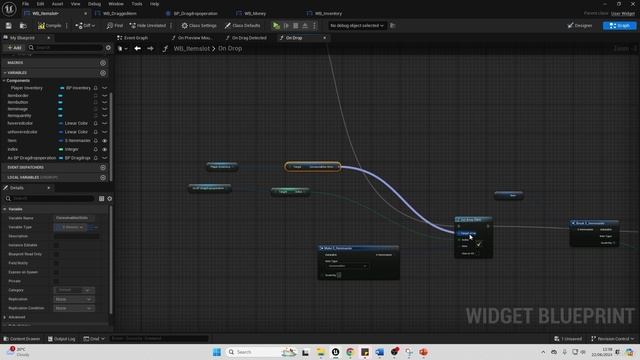Open My Blueprint settings gear
The image size is (640, 360).
pos(108,48)
